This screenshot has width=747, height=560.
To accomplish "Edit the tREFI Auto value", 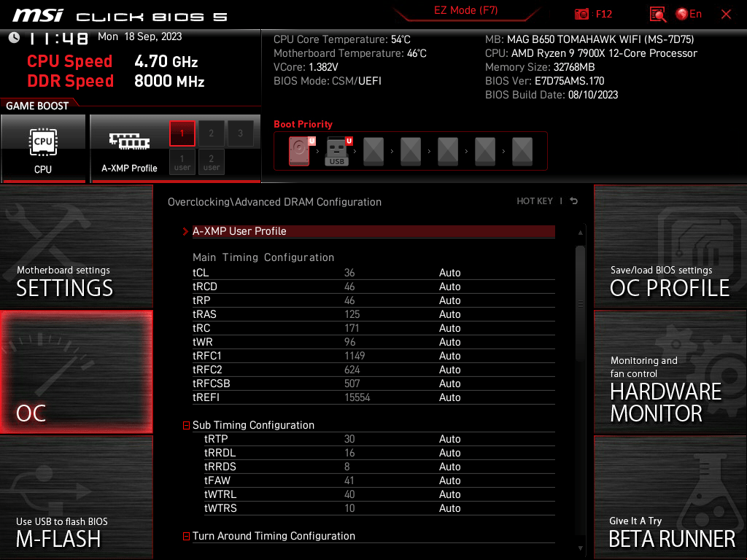I will click(x=449, y=397).
